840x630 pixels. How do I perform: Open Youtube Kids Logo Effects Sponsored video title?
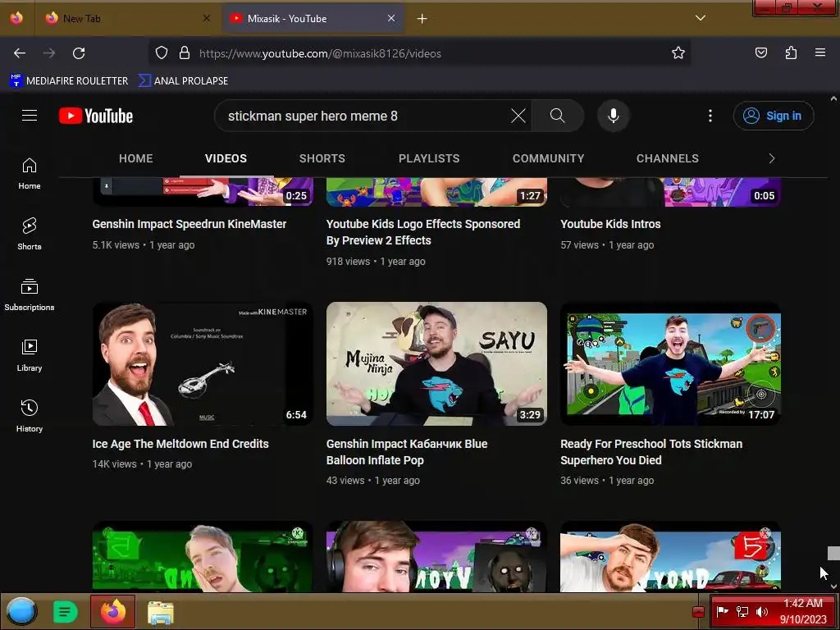pos(423,232)
